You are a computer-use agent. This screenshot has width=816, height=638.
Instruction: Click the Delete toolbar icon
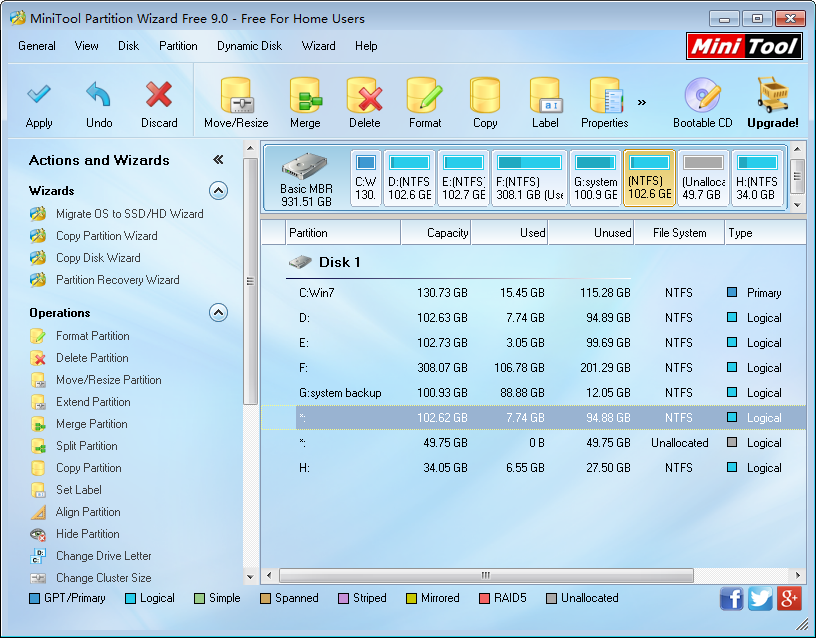(364, 95)
